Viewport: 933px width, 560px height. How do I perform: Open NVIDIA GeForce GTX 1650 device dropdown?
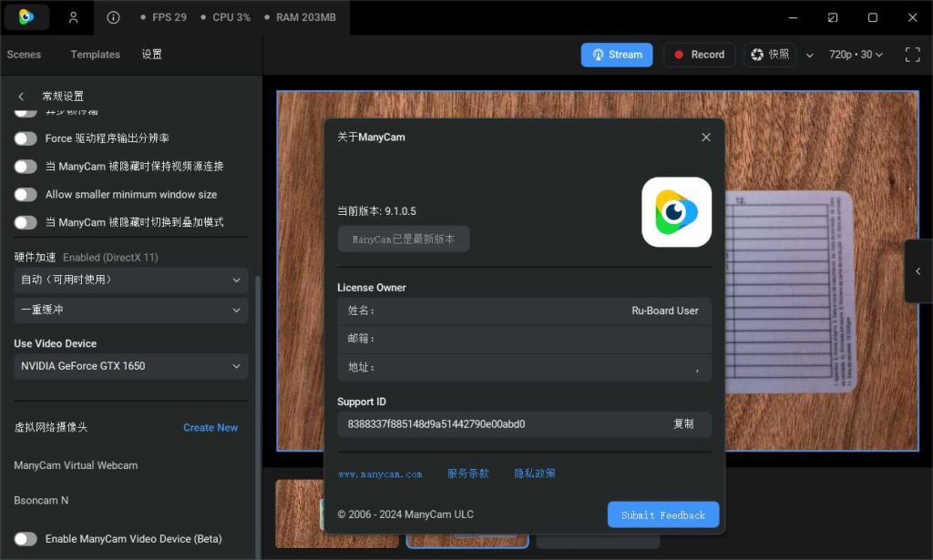pyautogui.click(x=131, y=366)
